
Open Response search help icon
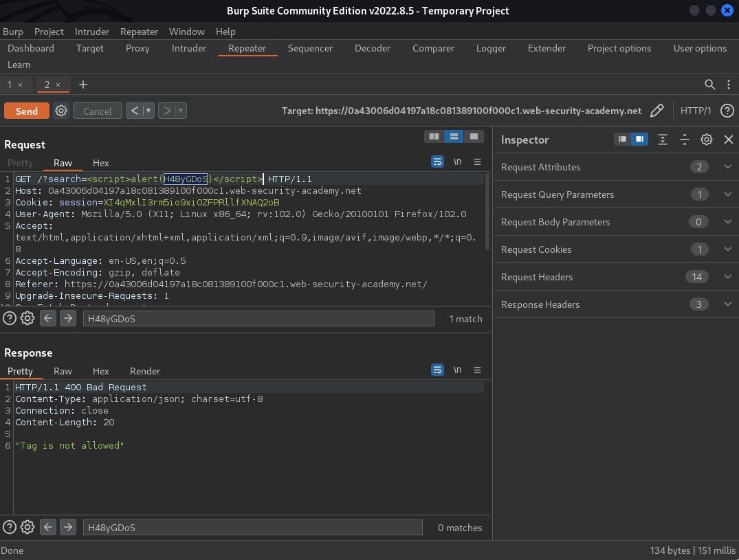(x=10, y=527)
